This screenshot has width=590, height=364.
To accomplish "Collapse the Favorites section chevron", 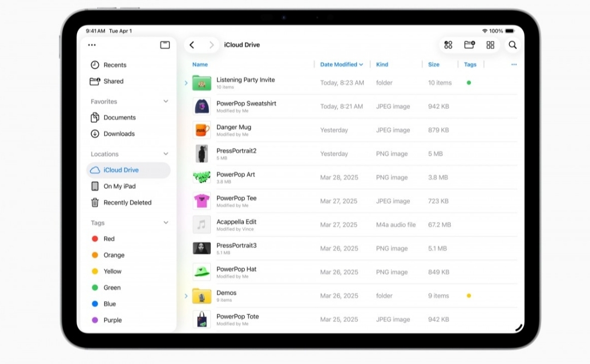I will [x=166, y=101].
